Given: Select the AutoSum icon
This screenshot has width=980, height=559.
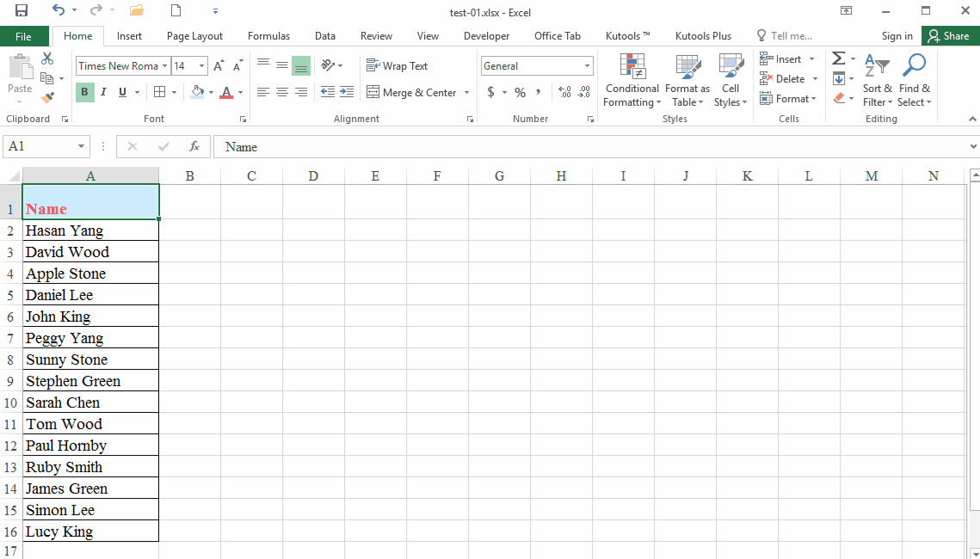Looking at the screenshot, I should point(838,58).
